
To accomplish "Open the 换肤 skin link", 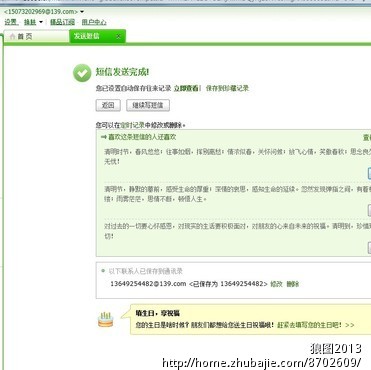I will (x=30, y=22).
